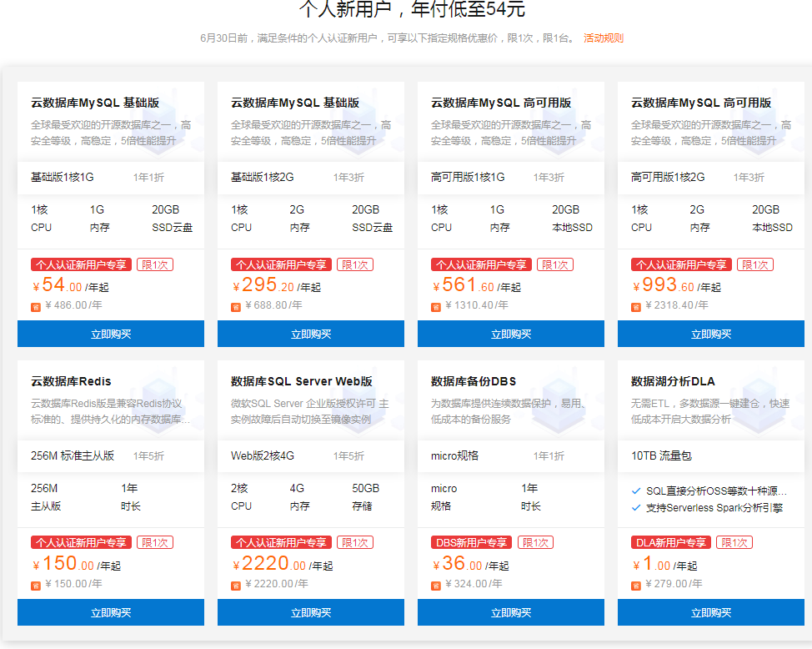Click the savings icon beside ¥1310.40/年
The width and height of the screenshot is (812, 649).
[x=436, y=307]
